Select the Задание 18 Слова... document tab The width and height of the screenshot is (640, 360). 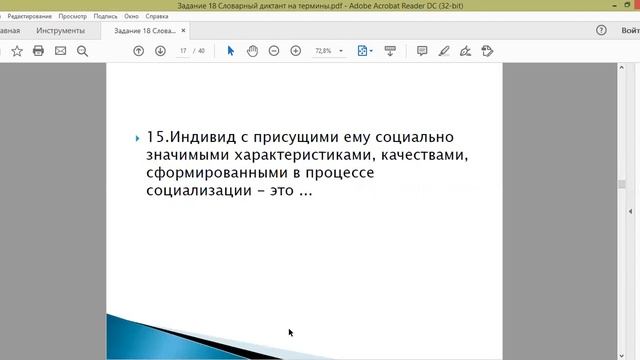click(144, 31)
